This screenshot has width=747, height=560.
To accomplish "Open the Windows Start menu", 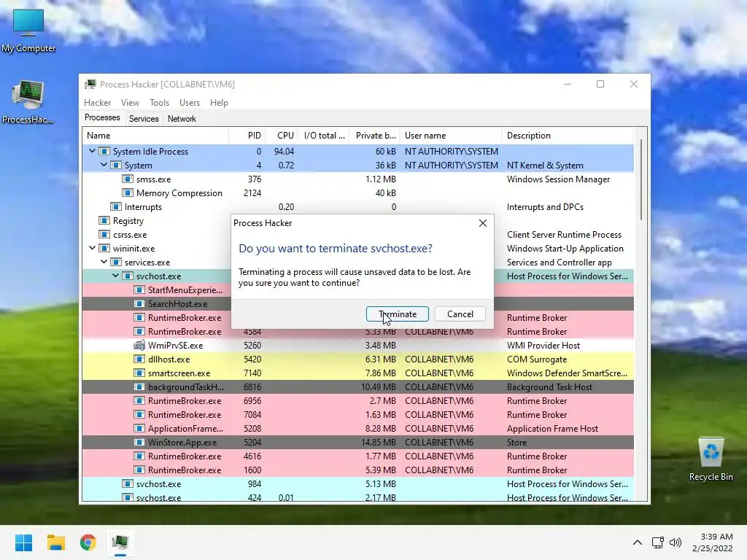I will coord(24,542).
